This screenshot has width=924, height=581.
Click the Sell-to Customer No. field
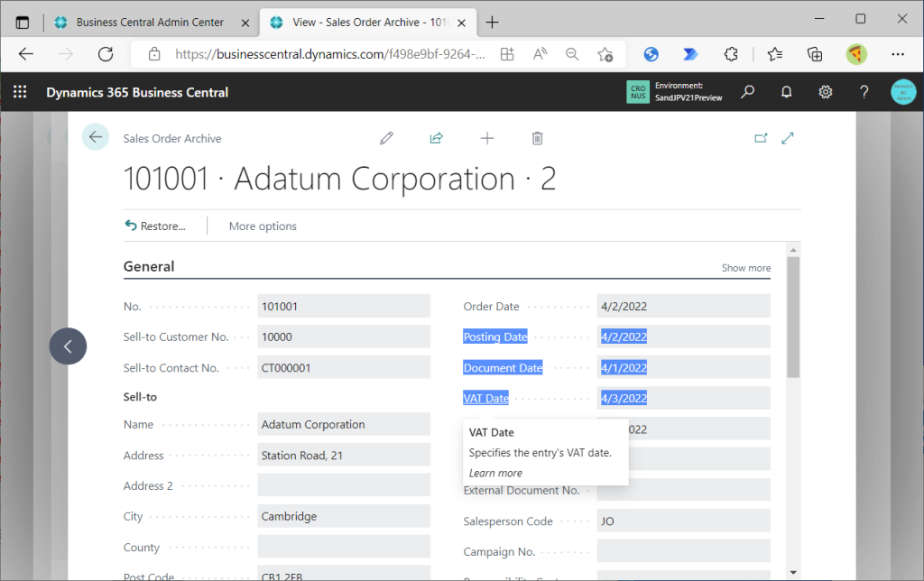[x=344, y=337]
